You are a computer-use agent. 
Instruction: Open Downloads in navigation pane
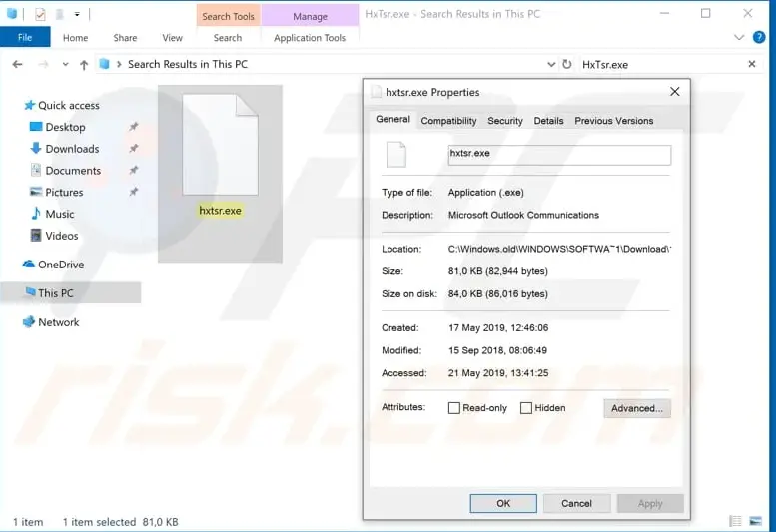72,149
